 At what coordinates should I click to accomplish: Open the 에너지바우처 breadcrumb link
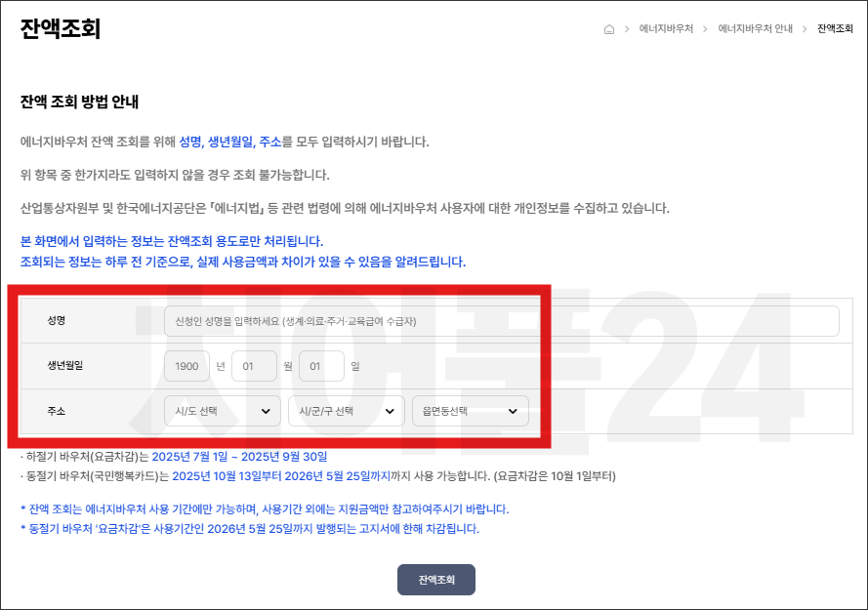coord(666,29)
